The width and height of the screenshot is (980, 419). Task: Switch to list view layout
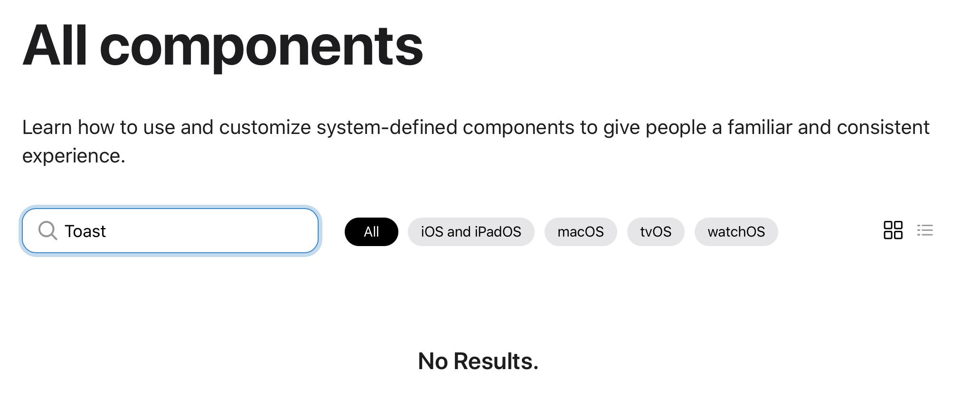click(x=925, y=230)
